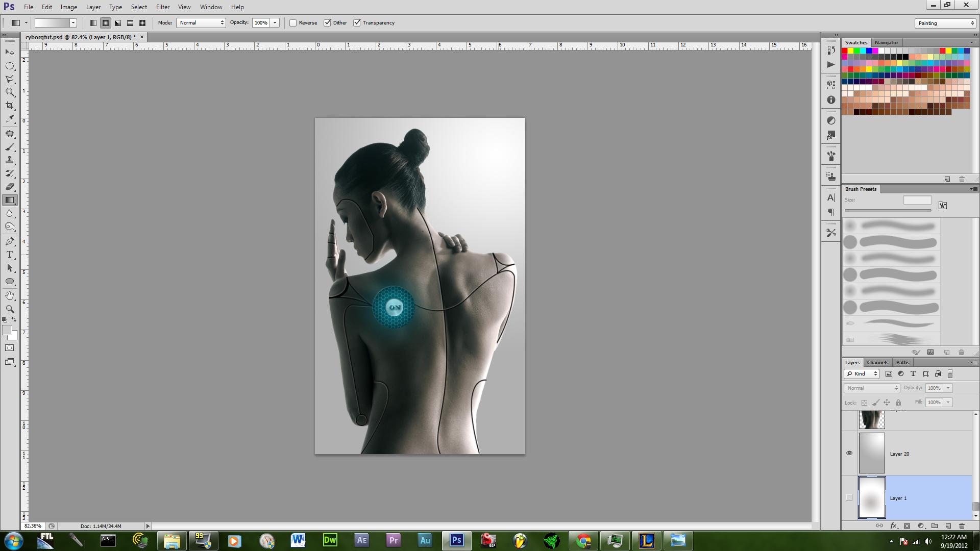Toggle the Dither checkbox
The width and height of the screenshot is (980, 551).
[327, 23]
